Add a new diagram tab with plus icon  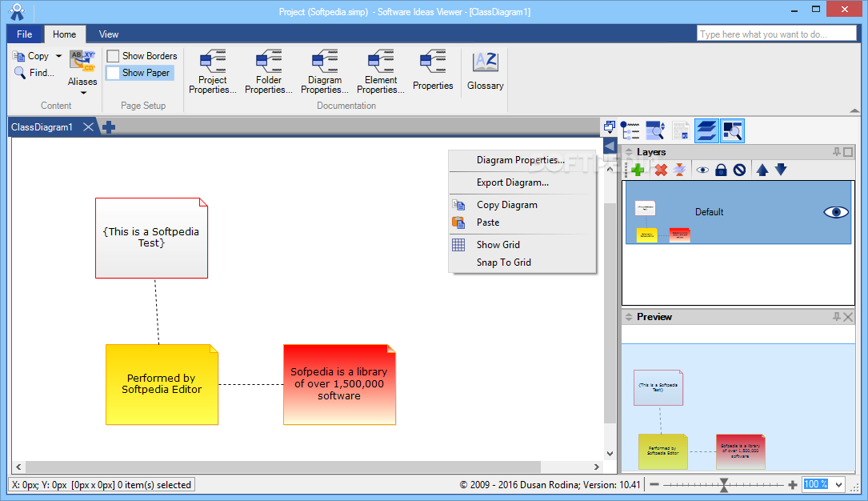(109, 127)
